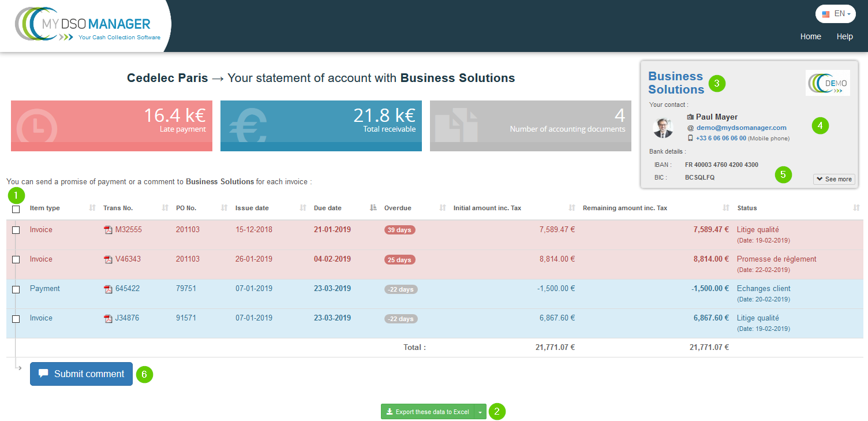Screen dimensions: 868x421
Task: Open the EN language dropdown
Action: (835, 14)
